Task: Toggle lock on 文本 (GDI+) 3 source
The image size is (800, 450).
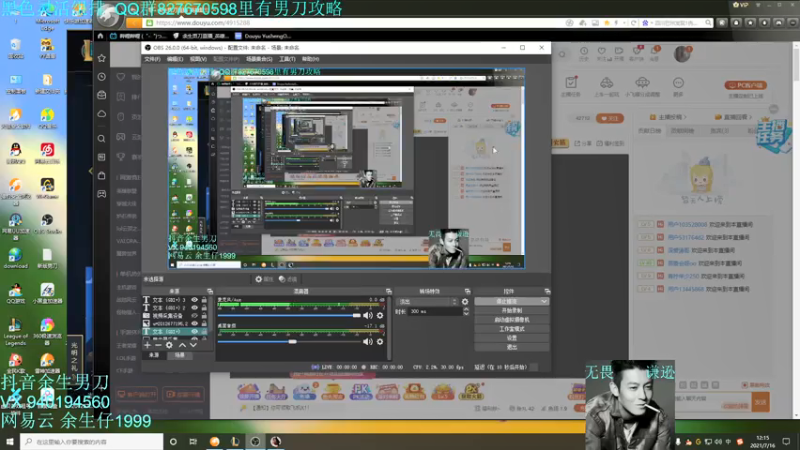Action: point(204,300)
